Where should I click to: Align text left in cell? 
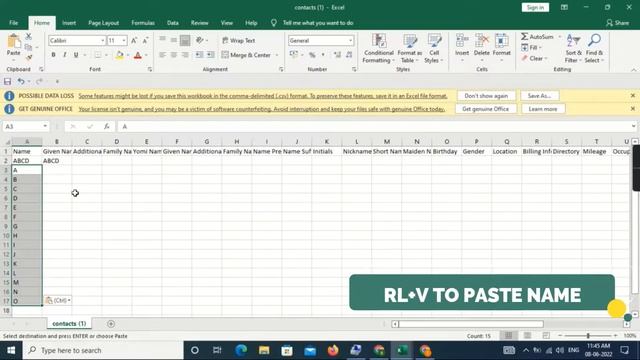(x=162, y=55)
